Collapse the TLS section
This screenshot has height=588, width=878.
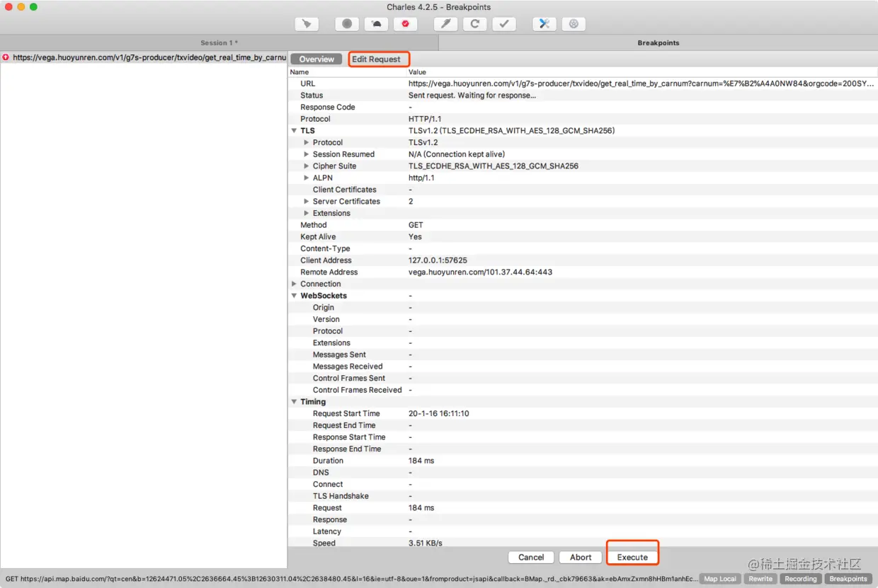[294, 131]
